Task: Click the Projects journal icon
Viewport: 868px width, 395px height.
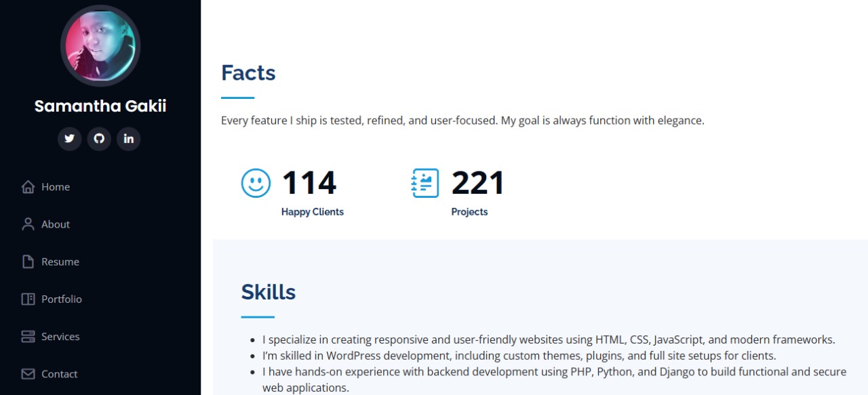Action: 425,183
